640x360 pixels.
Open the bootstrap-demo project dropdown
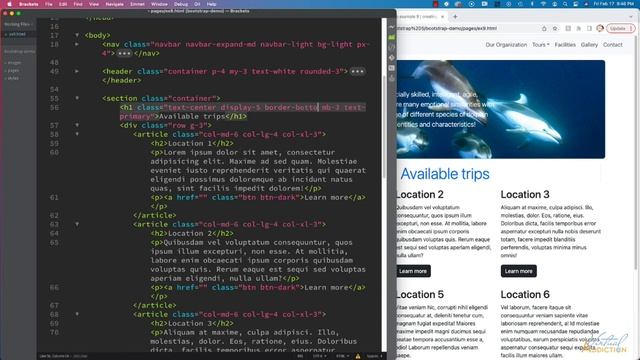pos(19,52)
